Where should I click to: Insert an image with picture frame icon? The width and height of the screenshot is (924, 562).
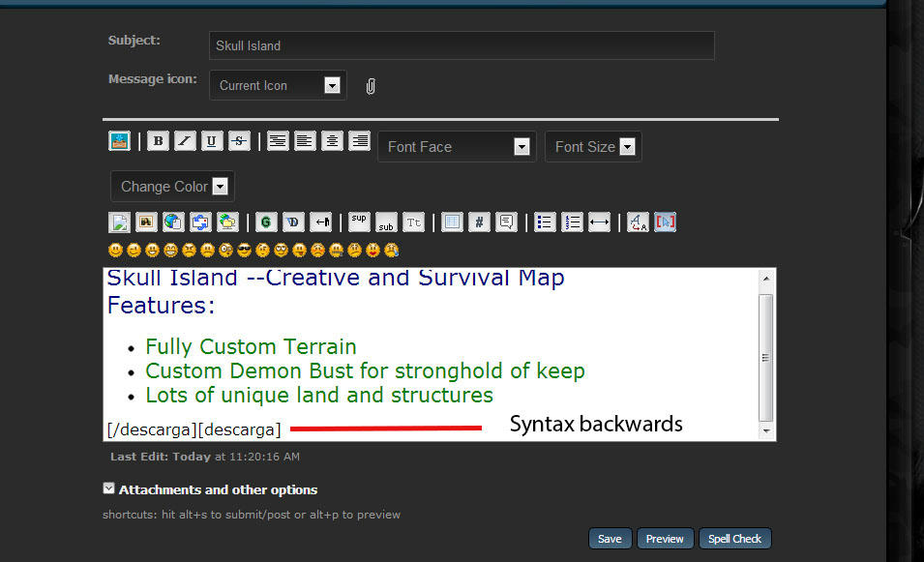(x=146, y=222)
